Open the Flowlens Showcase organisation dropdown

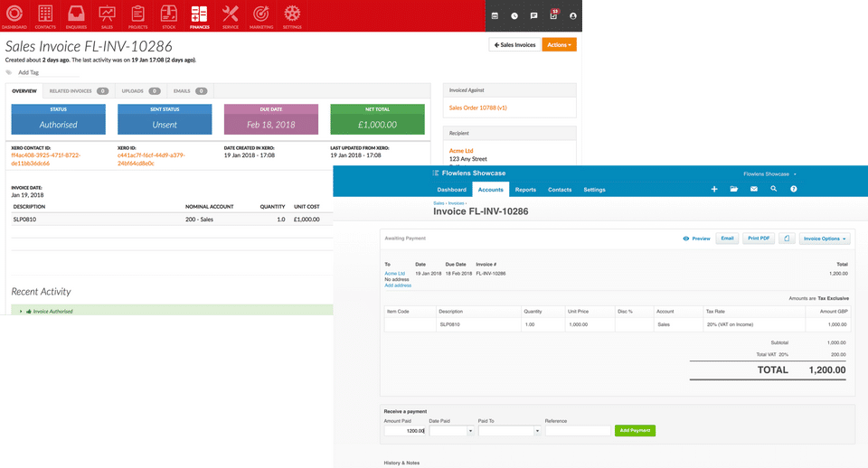click(769, 173)
